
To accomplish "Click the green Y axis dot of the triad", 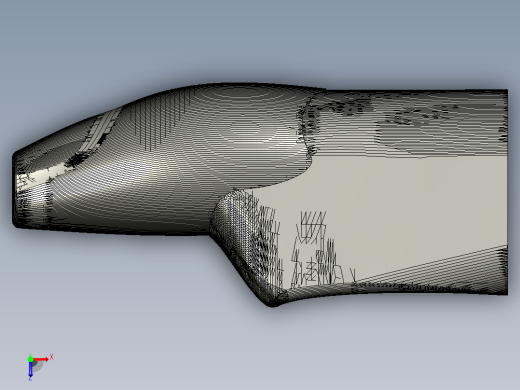I will (x=30, y=359).
